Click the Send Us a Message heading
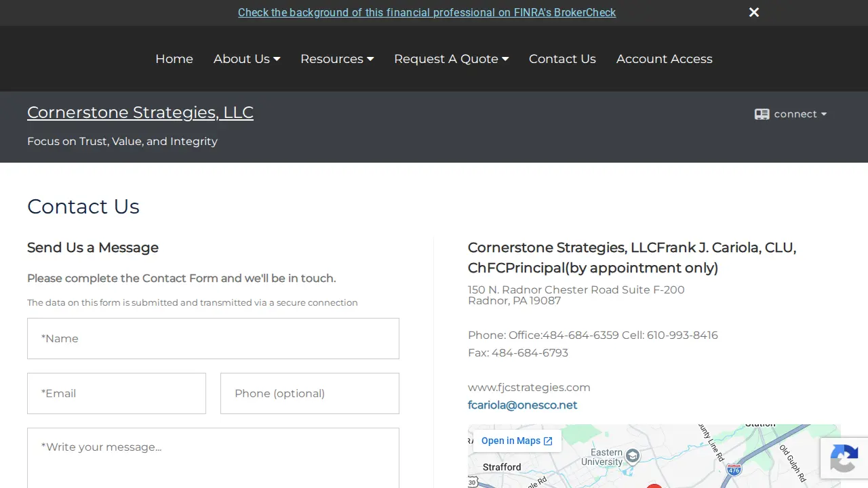This screenshot has height=488, width=868. point(93,247)
